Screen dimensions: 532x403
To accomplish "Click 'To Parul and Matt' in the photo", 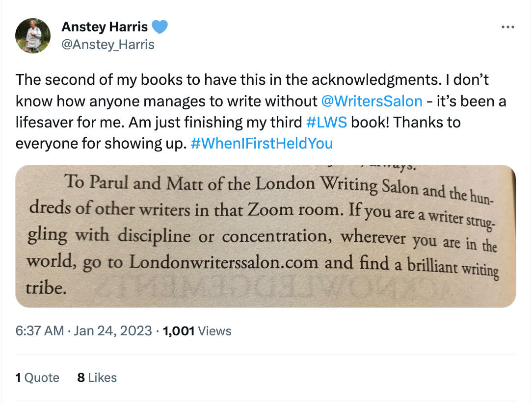I will pyautogui.click(x=113, y=183).
